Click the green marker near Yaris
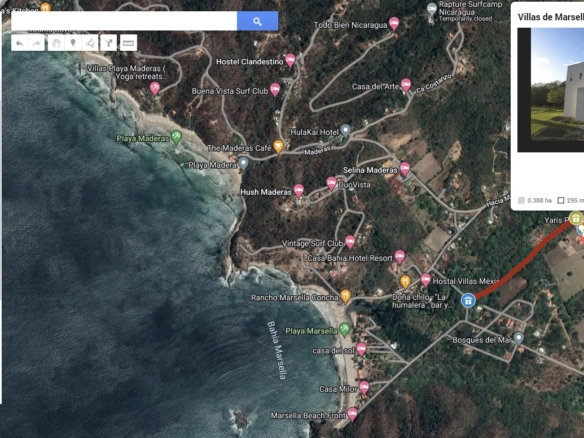The image size is (584, 438). (576, 218)
